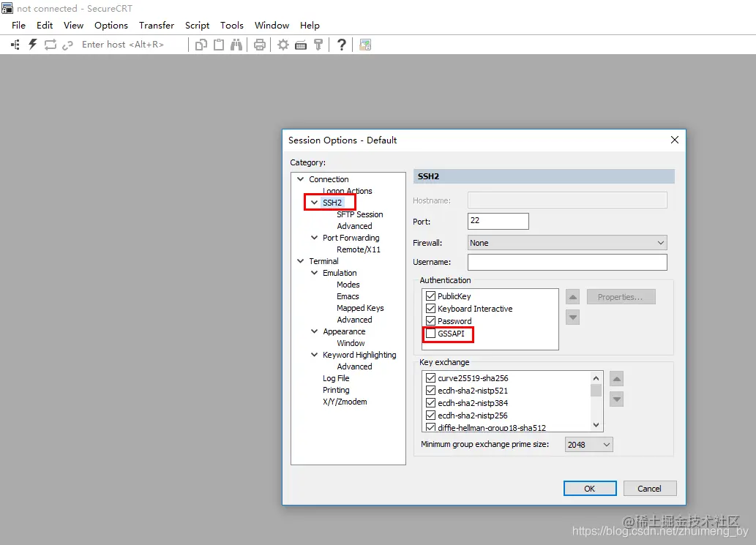
Task: Open Session Options gear icon
Action: point(283,45)
